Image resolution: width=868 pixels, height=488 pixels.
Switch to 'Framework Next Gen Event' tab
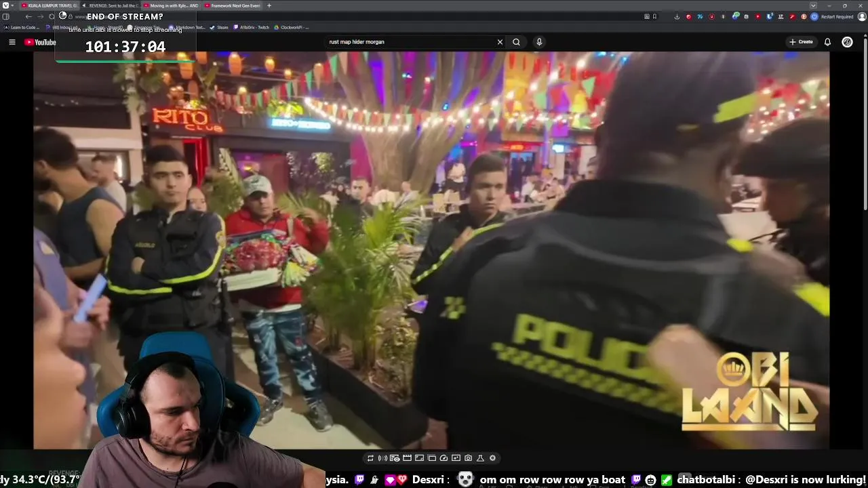(x=233, y=5)
